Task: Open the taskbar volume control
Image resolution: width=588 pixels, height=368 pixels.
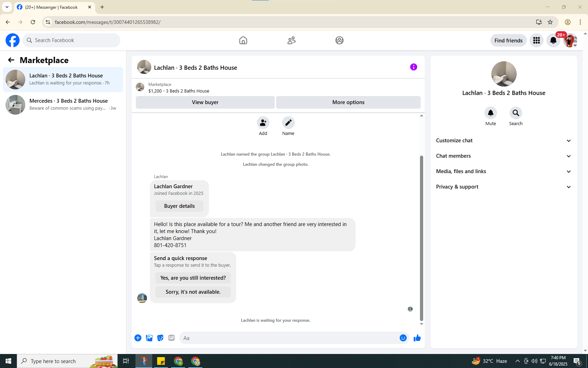Action: click(534, 361)
